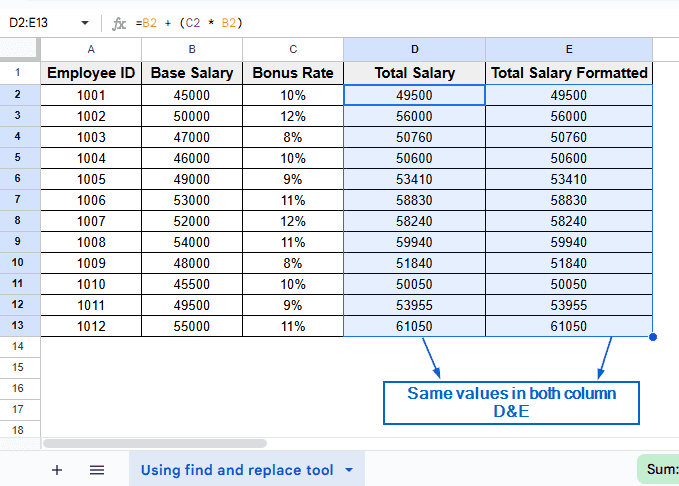This screenshot has height=486, width=679.
Task: Click the fx function icon
Action: [x=119, y=23]
